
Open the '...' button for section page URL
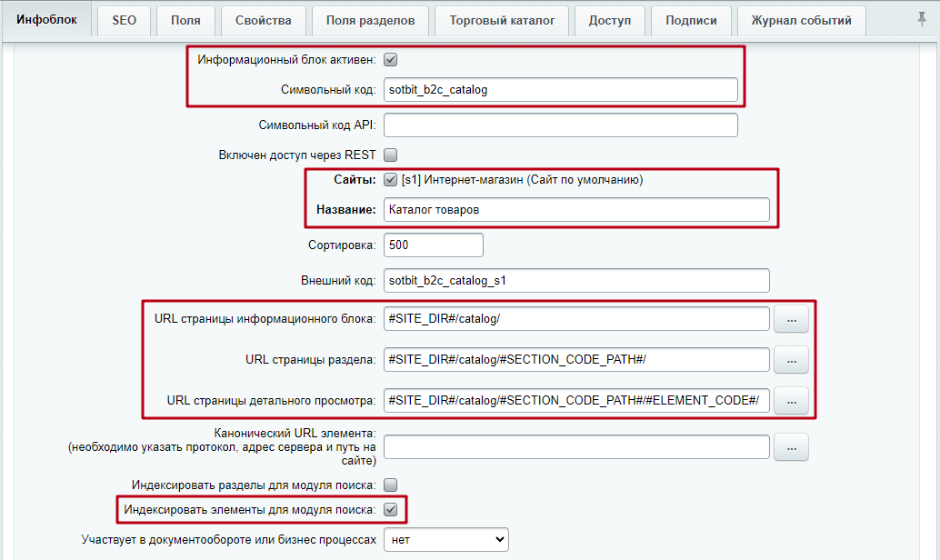point(791,360)
